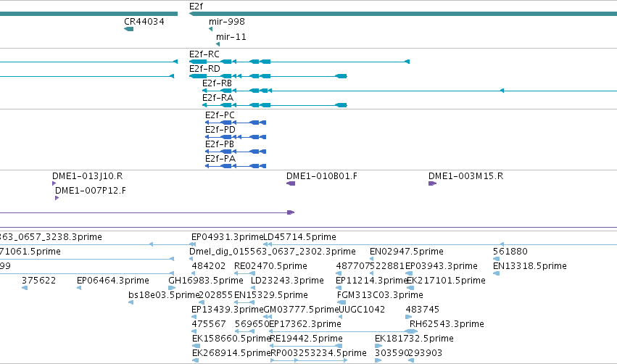Click the RP003253234.5prime label
617x364 pixels.
[319, 353]
